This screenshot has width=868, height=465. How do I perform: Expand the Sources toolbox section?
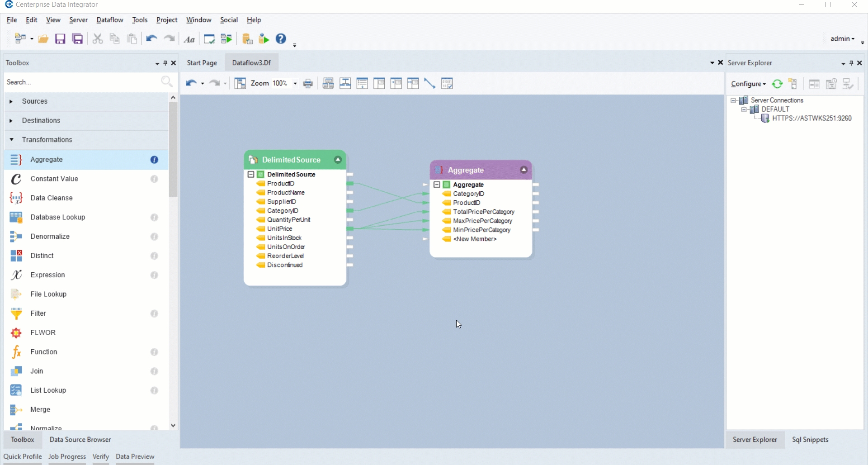11,101
